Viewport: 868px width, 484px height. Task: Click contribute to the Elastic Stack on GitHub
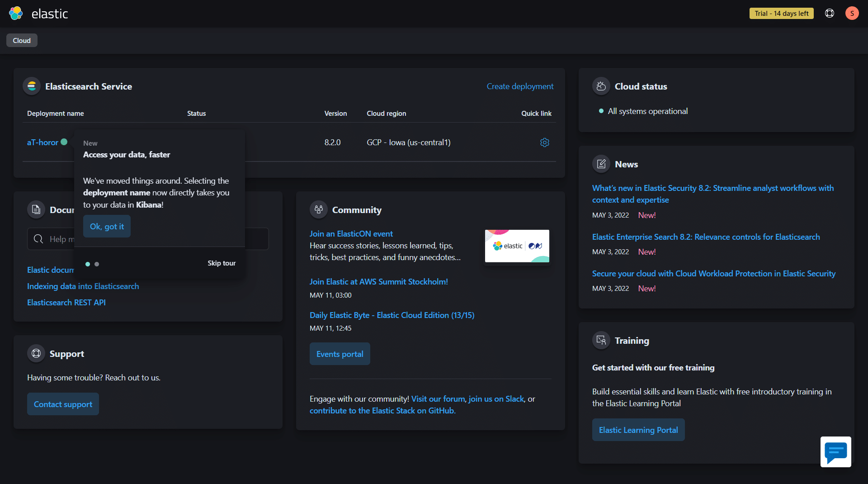click(382, 411)
